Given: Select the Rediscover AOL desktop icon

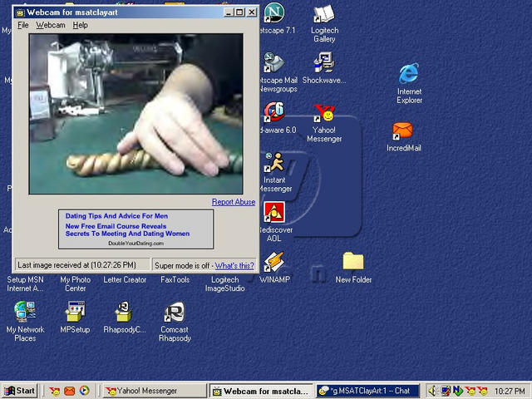Looking at the screenshot, I should (274, 213).
